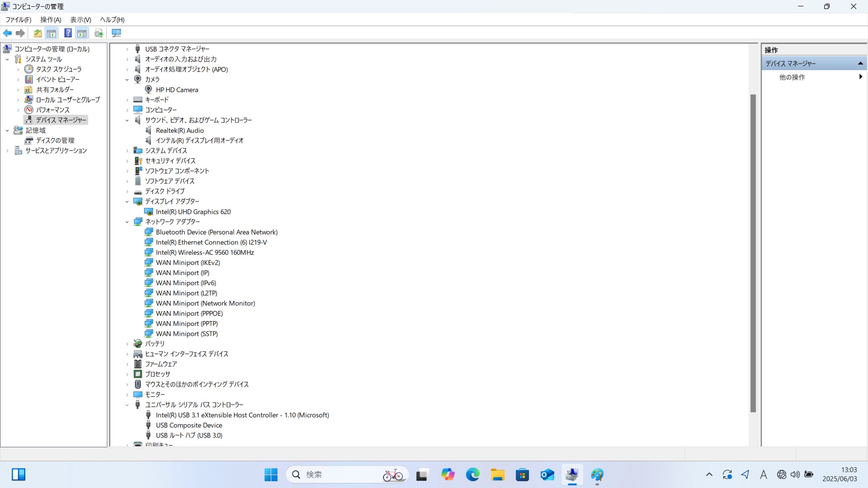868x488 pixels.
Task: Click the Realtek(R) Audio speaker icon
Action: tap(148, 130)
